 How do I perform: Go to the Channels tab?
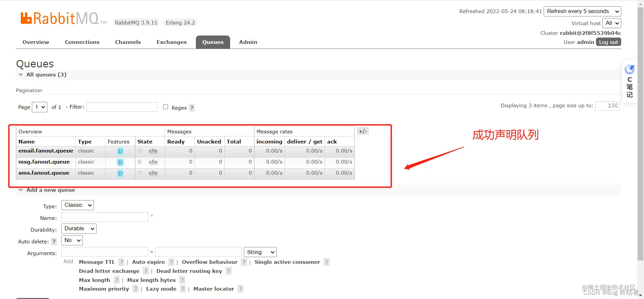[x=128, y=42]
